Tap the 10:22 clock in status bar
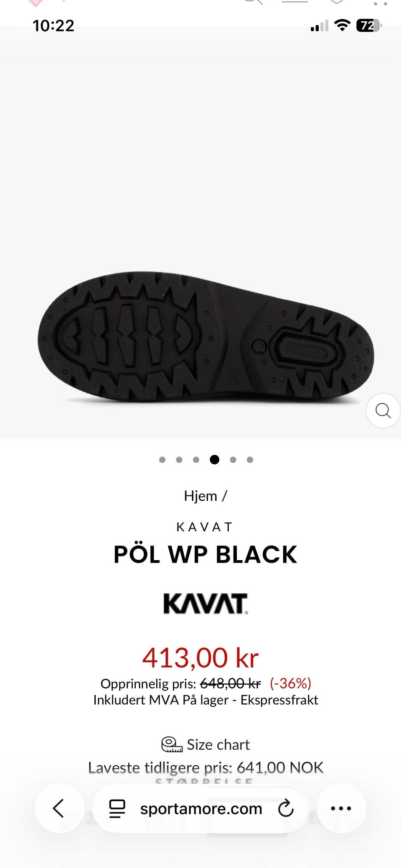Image resolution: width=401 pixels, height=868 pixels. [x=53, y=26]
